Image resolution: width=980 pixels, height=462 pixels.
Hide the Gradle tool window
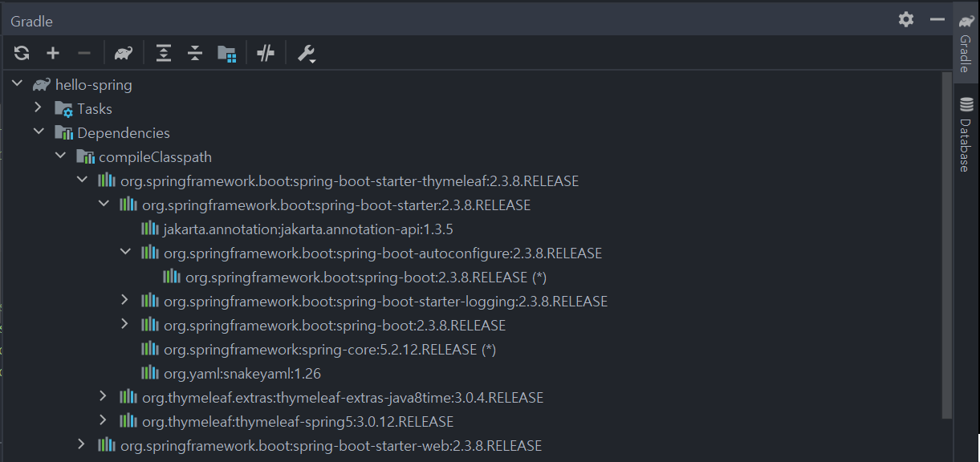937,19
